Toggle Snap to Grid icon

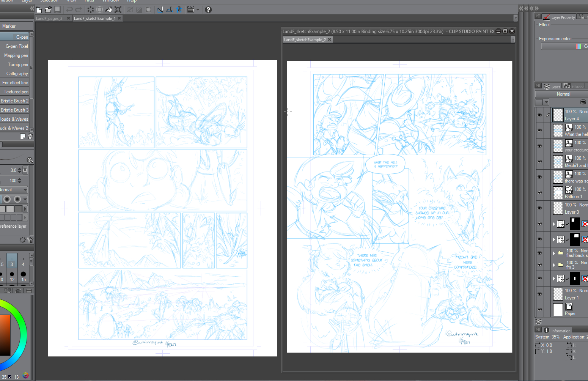pos(178,9)
